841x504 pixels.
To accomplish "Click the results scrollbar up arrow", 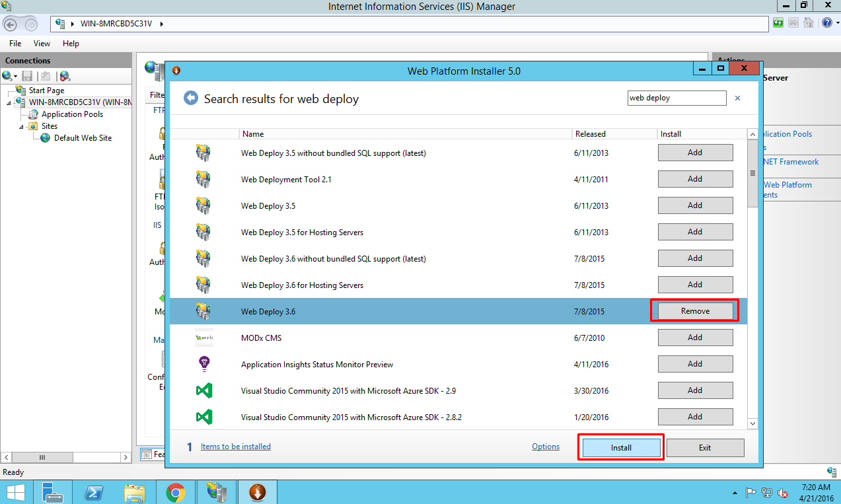I will [752, 134].
